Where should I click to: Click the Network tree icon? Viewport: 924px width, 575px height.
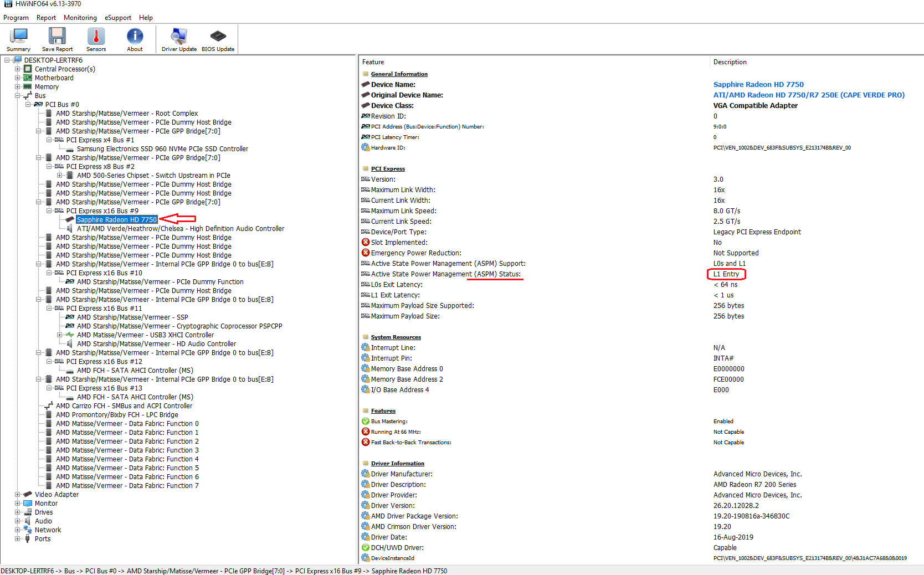[x=28, y=530]
